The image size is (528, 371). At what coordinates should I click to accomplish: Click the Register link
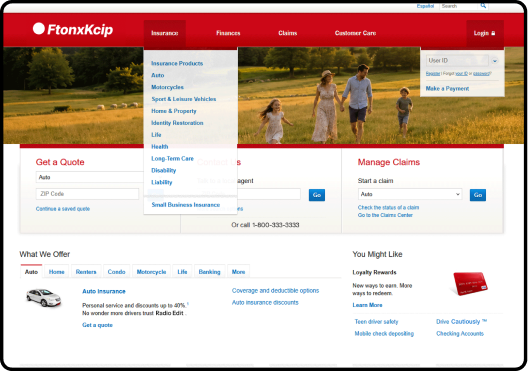(433, 73)
